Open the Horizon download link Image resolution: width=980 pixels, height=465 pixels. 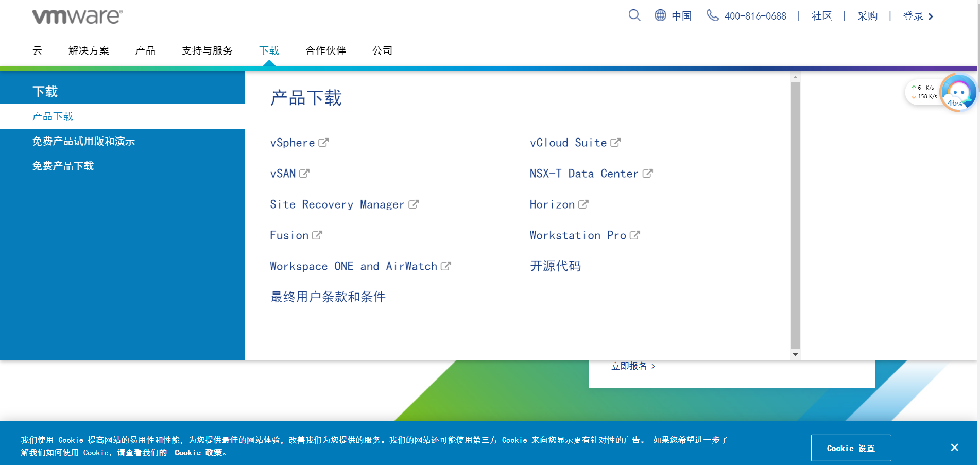(x=552, y=204)
